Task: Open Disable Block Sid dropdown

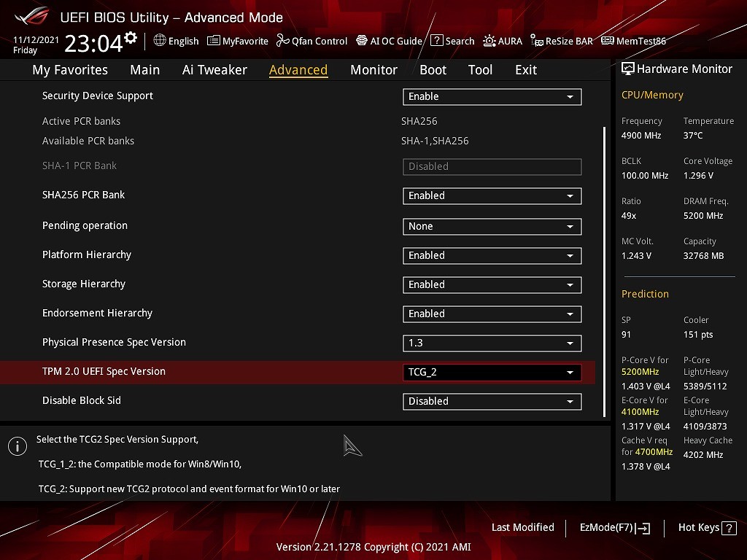Action: tap(492, 402)
